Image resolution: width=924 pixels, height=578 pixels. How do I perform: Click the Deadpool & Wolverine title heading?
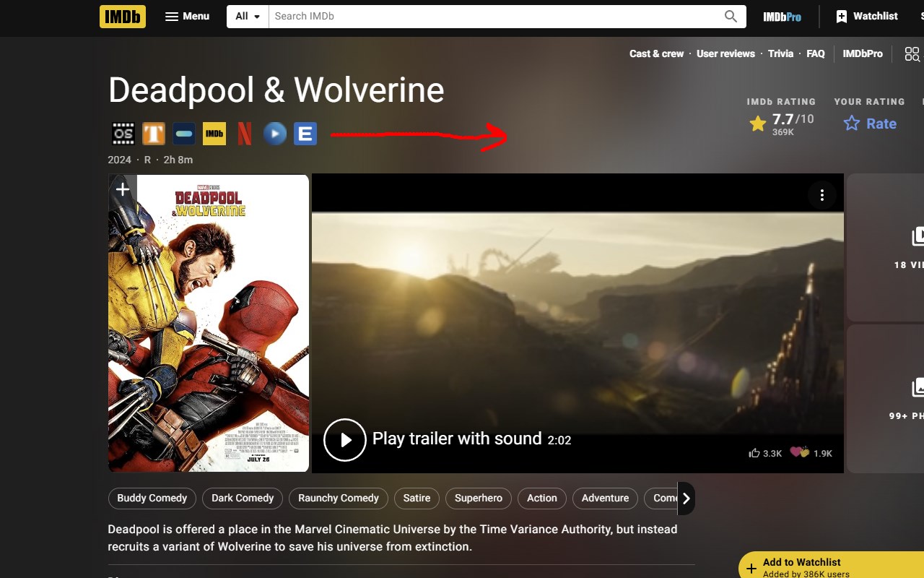tap(276, 90)
